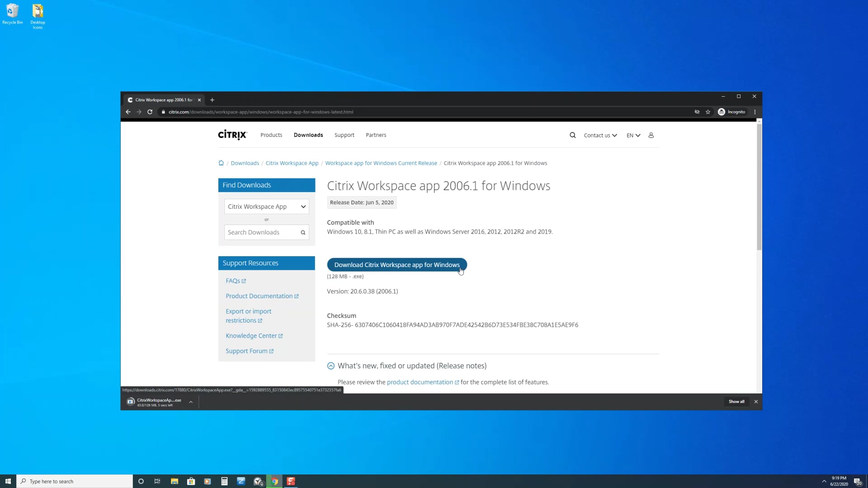Collapse the What's new release notes section
Viewport: 868px width, 488px height.
click(x=330, y=366)
